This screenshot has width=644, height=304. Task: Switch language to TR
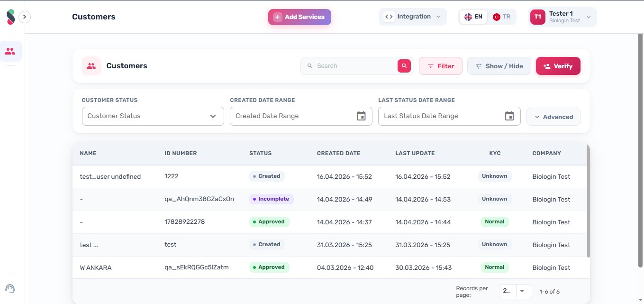[x=502, y=17]
